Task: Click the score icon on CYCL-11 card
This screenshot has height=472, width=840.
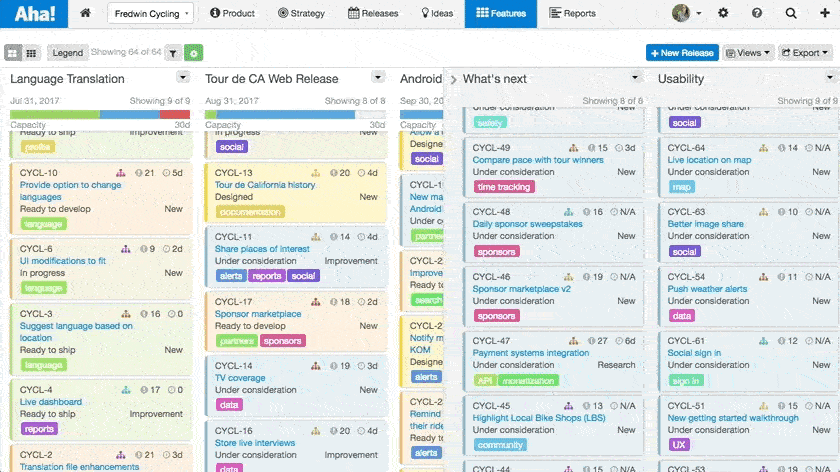Action: [333, 237]
